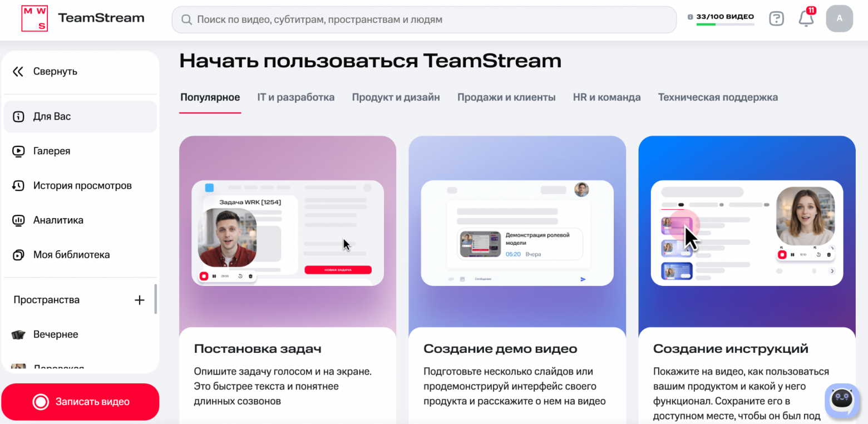Click the sidebar scrollbar
This screenshot has width=868, height=424.
(156, 299)
